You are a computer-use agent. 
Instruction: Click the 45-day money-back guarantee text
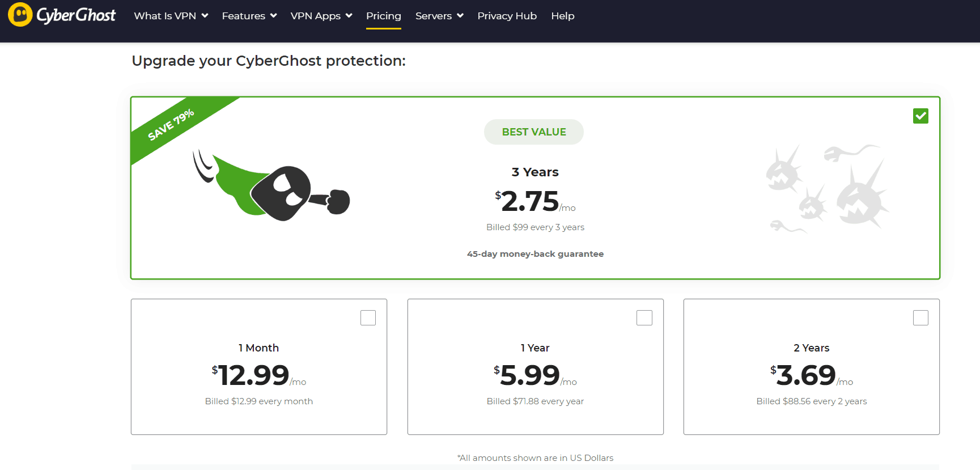[x=535, y=254]
